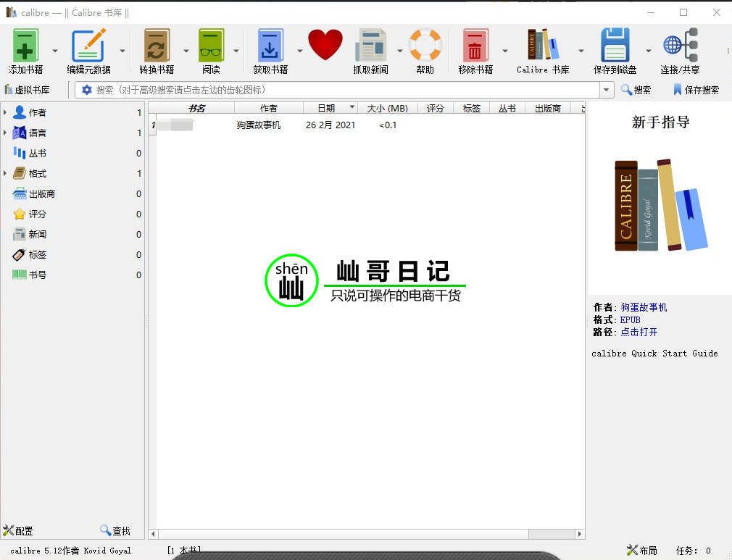The height and width of the screenshot is (560, 732).
Task: Open dropdown arrow next to 转换书籍
Action: coord(186,51)
